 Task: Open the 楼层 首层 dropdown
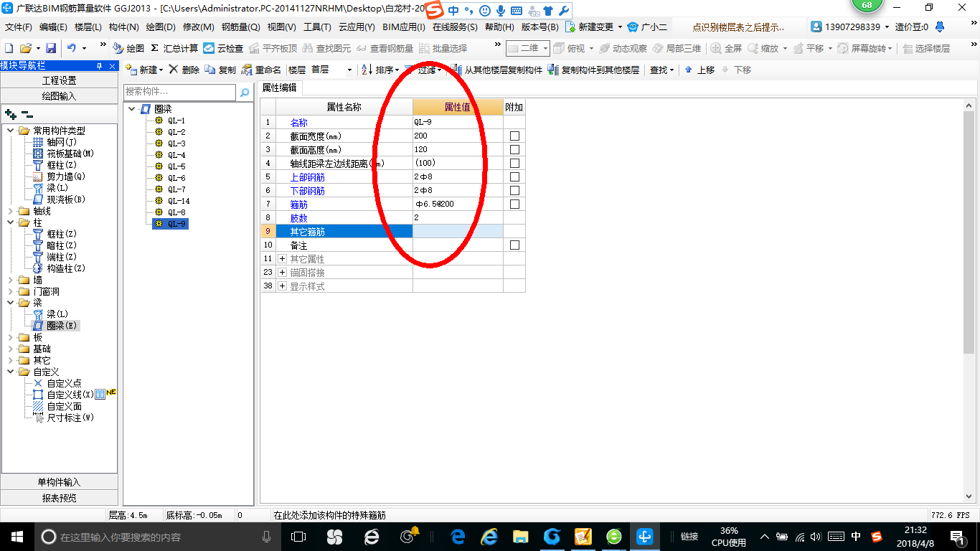349,70
